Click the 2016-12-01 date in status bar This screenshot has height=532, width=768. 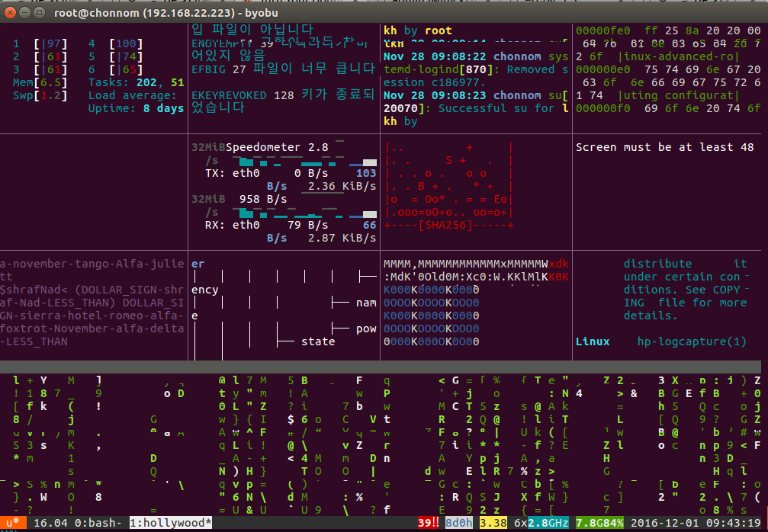coord(664,523)
